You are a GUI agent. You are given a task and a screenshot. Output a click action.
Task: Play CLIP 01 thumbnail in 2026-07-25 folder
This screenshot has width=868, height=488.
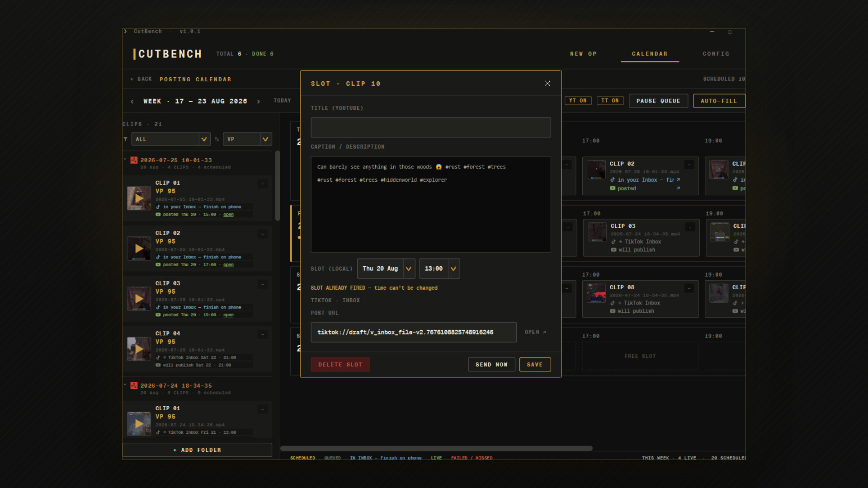point(139,198)
